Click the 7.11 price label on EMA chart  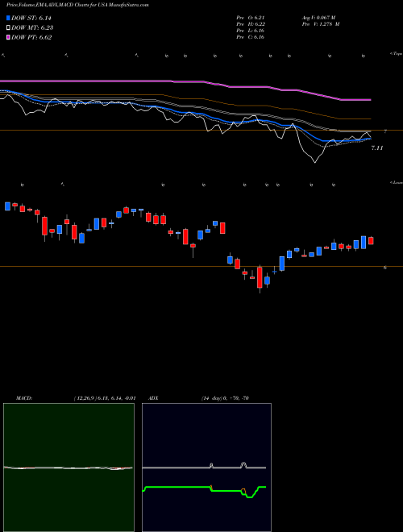pos(377,148)
